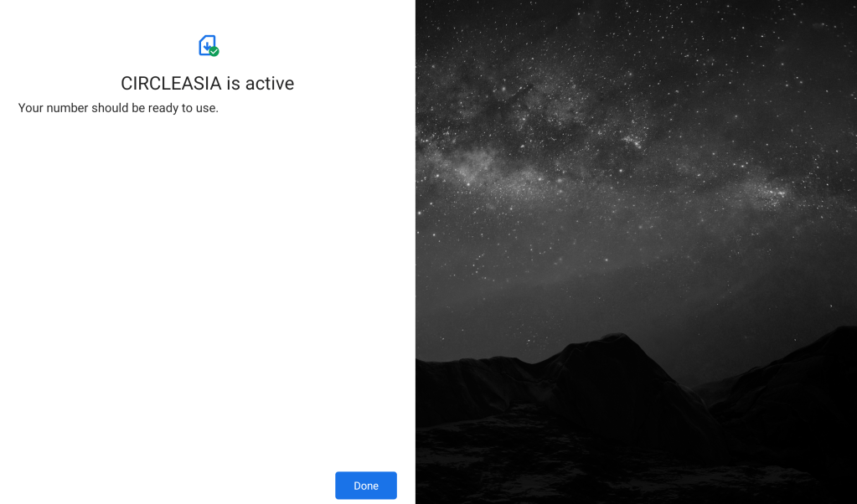857x504 pixels.
Task: Click the word "is" in the heading
Action: [233, 83]
